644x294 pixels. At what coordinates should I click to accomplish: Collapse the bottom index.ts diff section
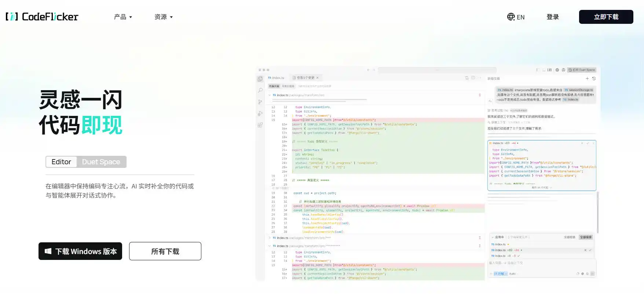point(270,246)
